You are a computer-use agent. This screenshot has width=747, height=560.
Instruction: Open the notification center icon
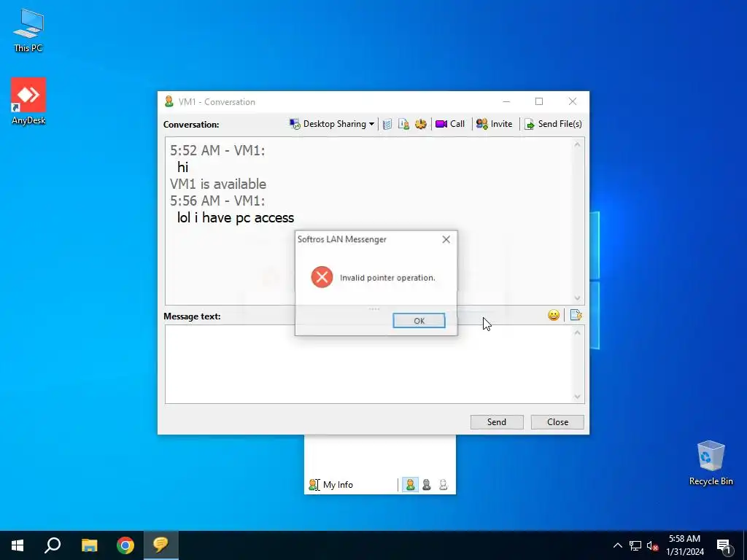point(724,545)
